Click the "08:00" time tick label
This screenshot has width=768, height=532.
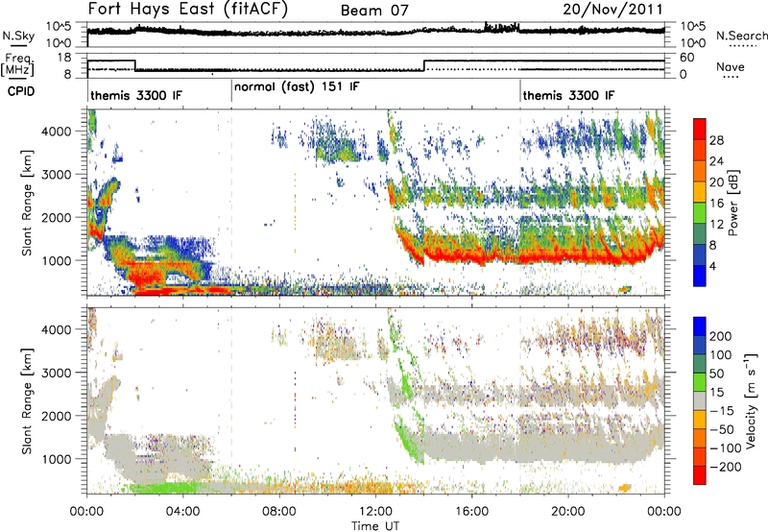[278, 512]
